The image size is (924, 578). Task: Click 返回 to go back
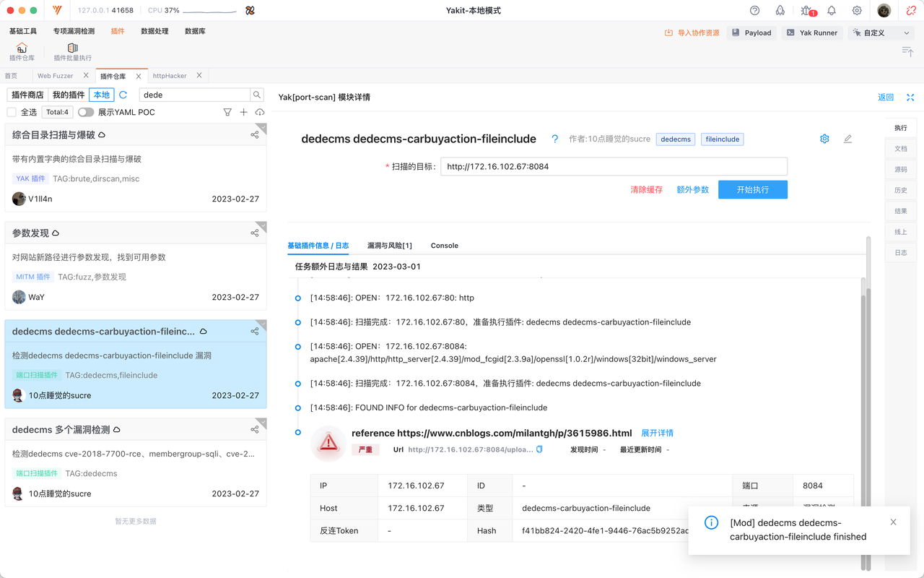point(886,98)
